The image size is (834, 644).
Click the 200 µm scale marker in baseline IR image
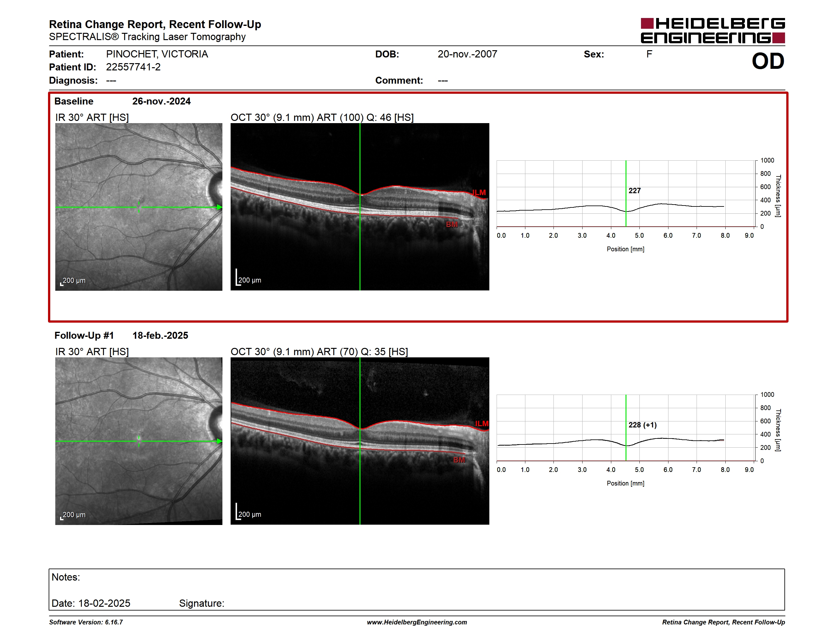73,281
